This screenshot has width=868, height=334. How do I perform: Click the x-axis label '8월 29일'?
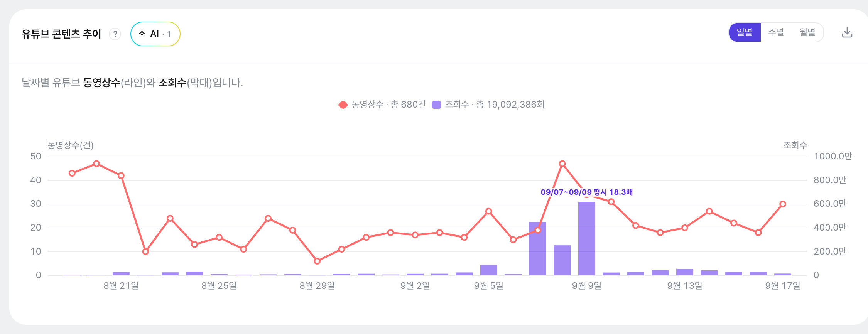pos(317,286)
